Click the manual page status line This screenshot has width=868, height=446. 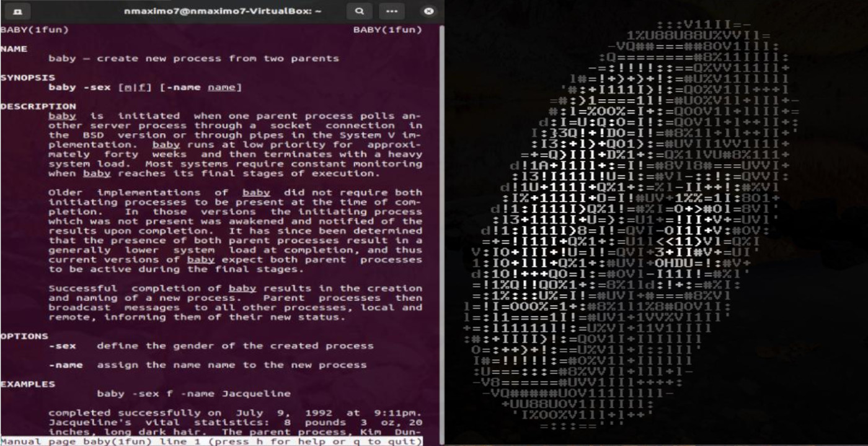click(x=211, y=441)
